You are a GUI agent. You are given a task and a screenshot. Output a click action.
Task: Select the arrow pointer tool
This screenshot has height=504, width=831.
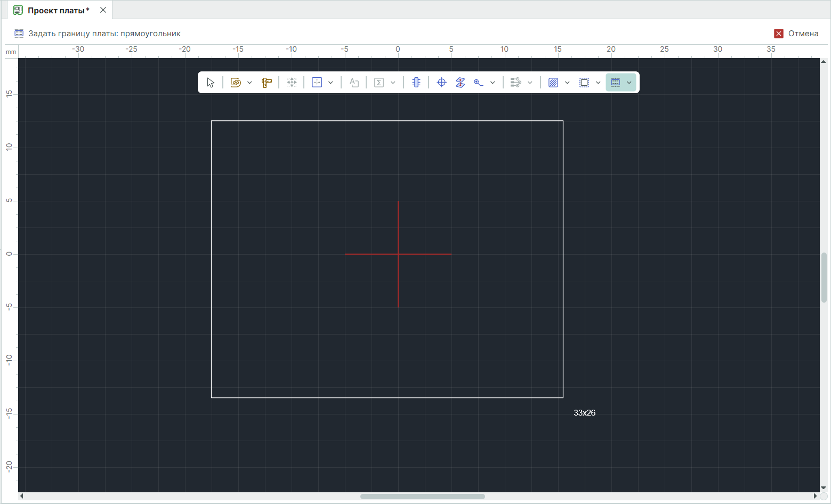tap(211, 83)
